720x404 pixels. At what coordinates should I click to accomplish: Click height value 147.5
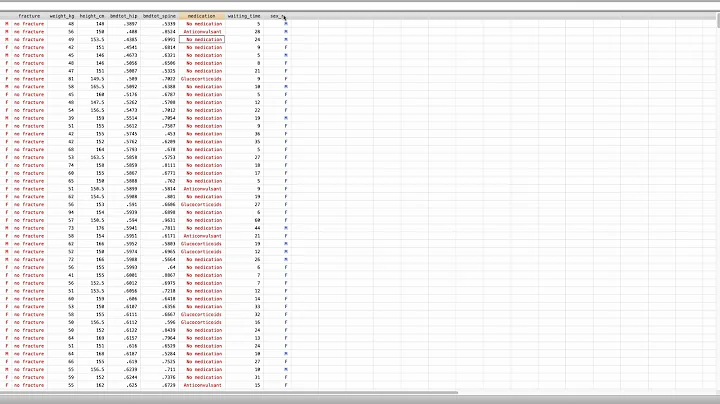(x=97, y=102)
